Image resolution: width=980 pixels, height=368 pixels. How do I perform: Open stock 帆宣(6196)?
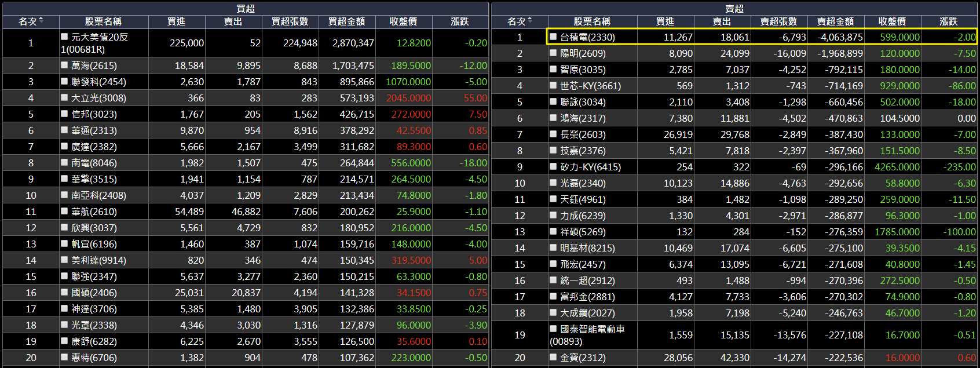pos(94,244)
